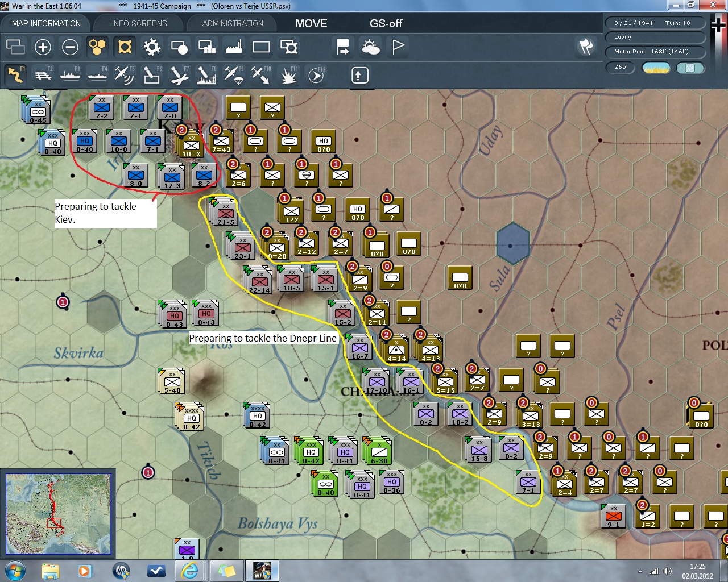Show weather with the sun-cloud icon
Screen dimensions: 728x582
(370, 47)
